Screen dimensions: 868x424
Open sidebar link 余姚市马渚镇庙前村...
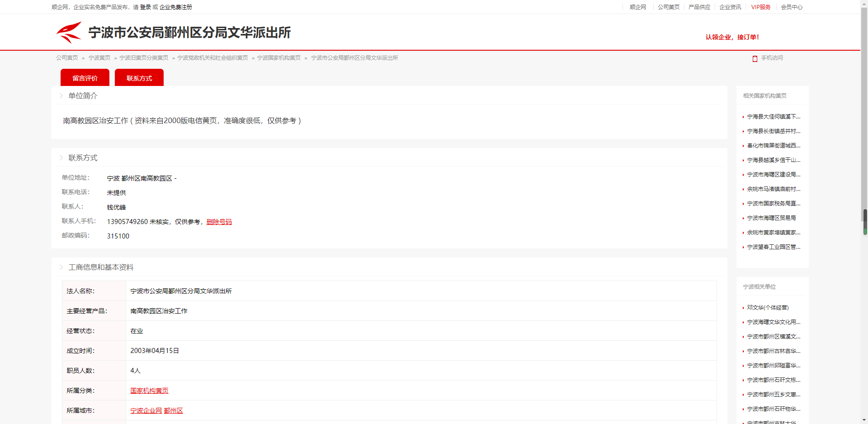pos(774,189)
